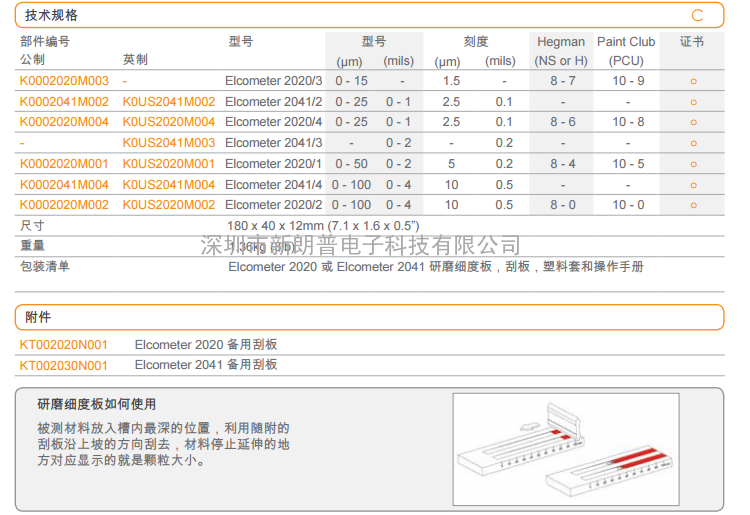
Task: Click certificate circle in Elcometer 2041/3 row
Action: [x=693, y=143]
